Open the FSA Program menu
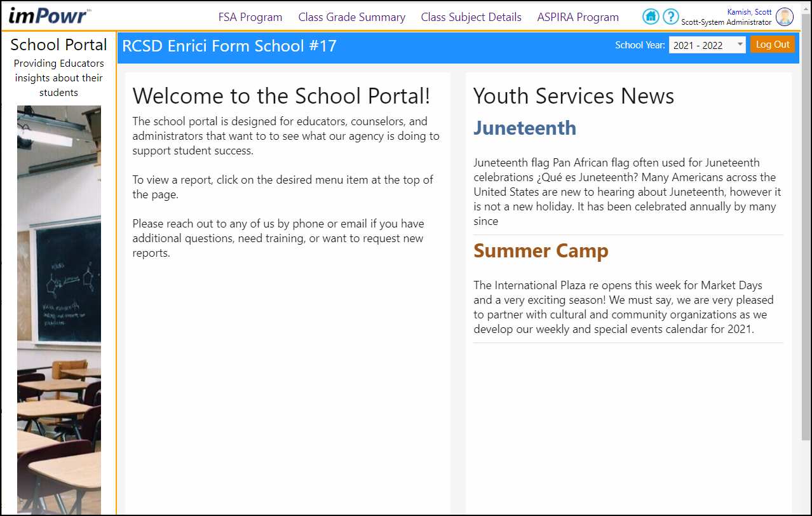 [250, 17]
